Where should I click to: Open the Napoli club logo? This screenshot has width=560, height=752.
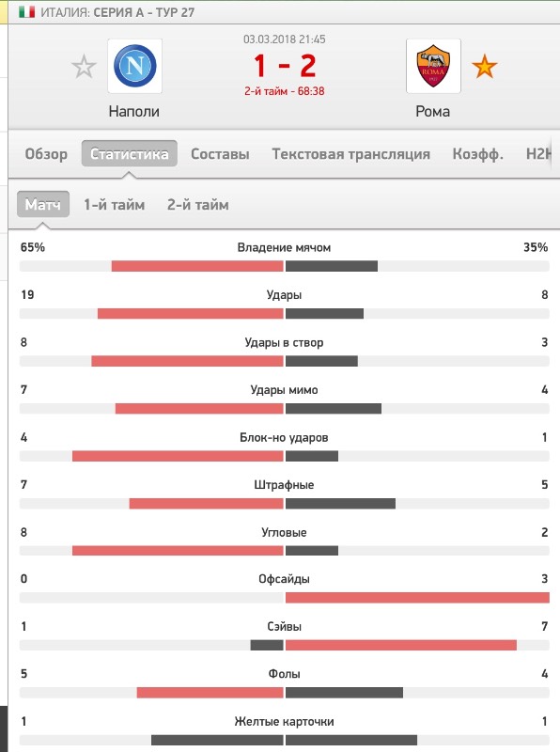coord(134,66)
